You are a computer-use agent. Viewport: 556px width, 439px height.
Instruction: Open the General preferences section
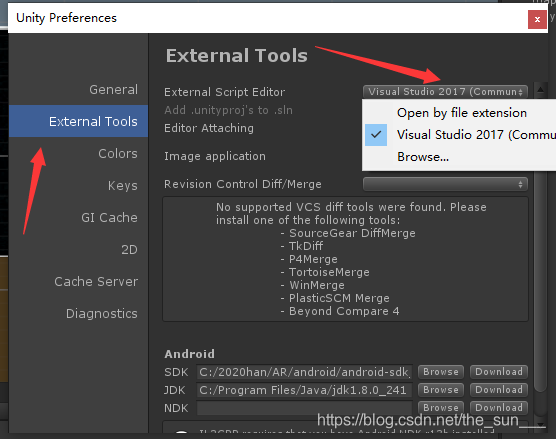[113, 90]
